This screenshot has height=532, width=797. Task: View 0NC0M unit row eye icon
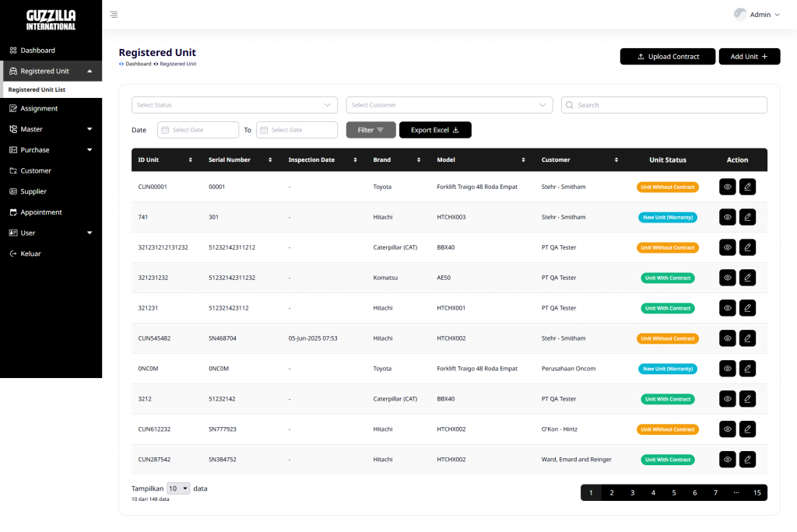click(728, 369)
